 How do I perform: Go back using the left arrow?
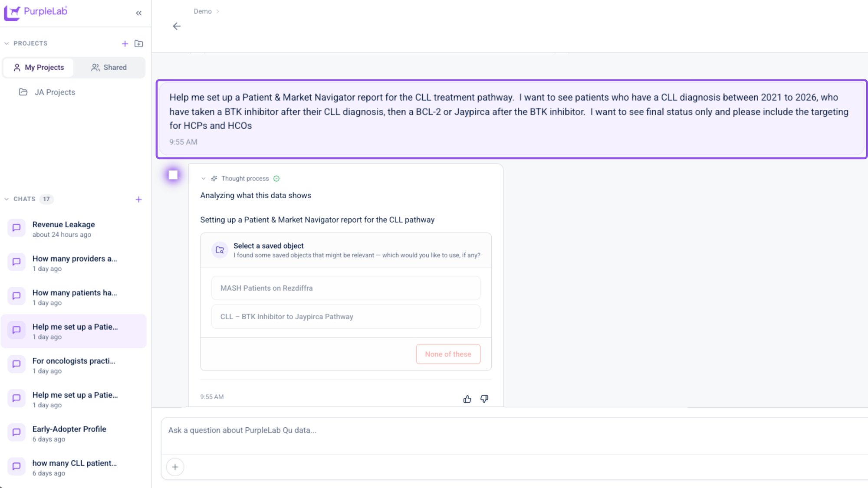(177, 26)
